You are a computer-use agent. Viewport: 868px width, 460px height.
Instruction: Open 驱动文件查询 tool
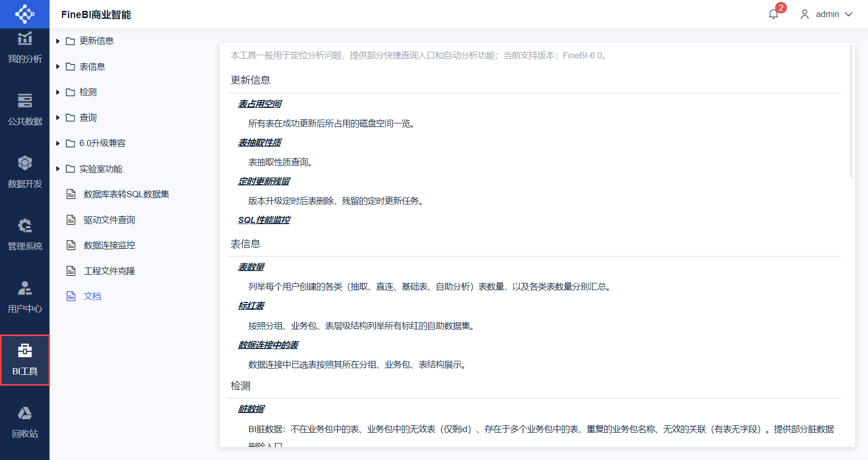tap(109, 220)
